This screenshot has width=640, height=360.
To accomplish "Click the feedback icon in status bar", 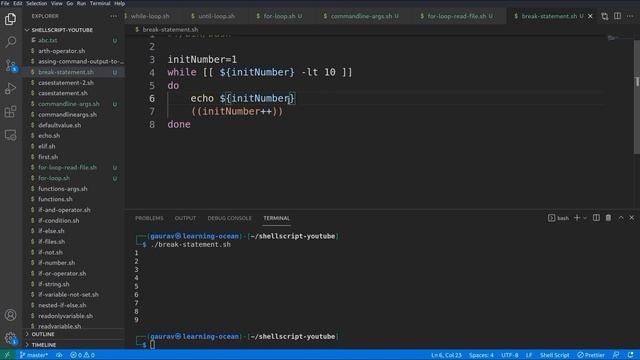I will point(616,355).
